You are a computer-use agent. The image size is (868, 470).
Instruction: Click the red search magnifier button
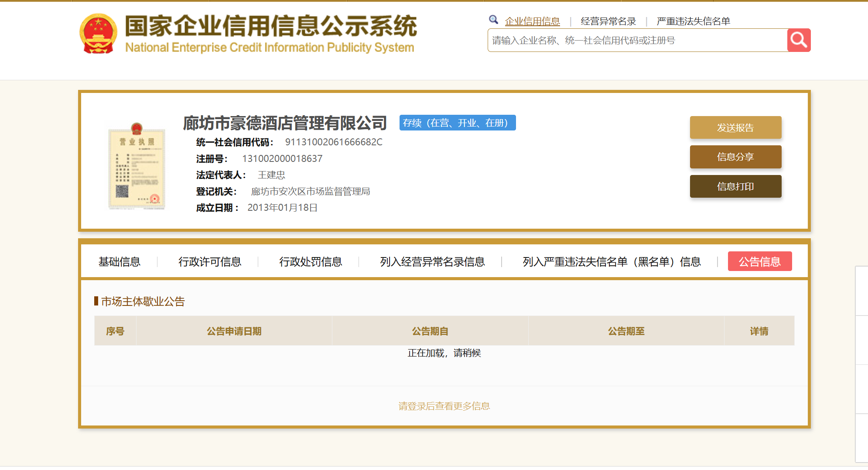(x=799, y=40)
